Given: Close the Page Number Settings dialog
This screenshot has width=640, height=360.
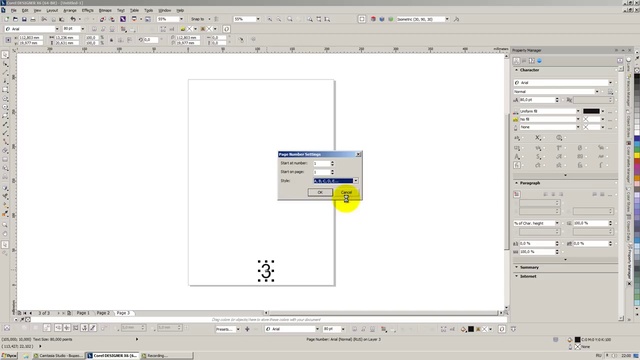Looking at the screenshot, I should pyautogui.click(x=358, y=154).
